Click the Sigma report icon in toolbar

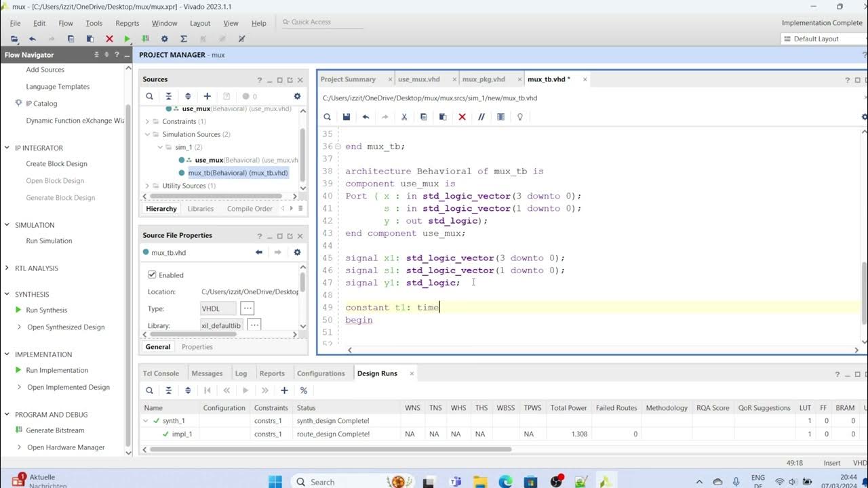point(183,39)
